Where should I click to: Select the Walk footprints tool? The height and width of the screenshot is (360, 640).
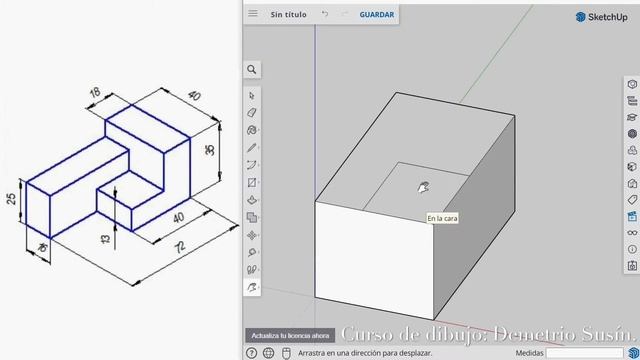coord(252,269)
